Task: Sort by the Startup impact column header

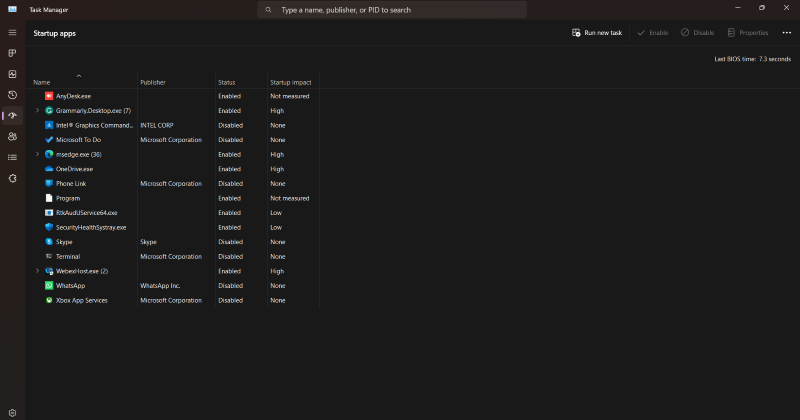Action: [x=291, y=82]
